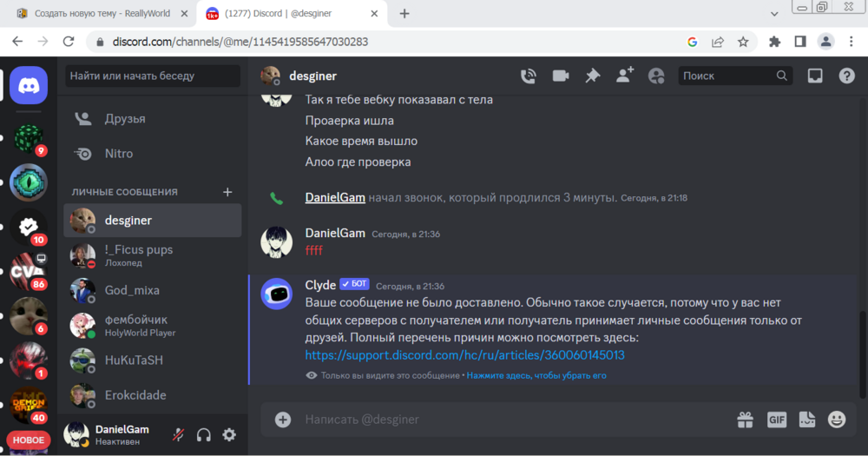Open the Друзья friends page
868x456 pixels.
point(152,119)
